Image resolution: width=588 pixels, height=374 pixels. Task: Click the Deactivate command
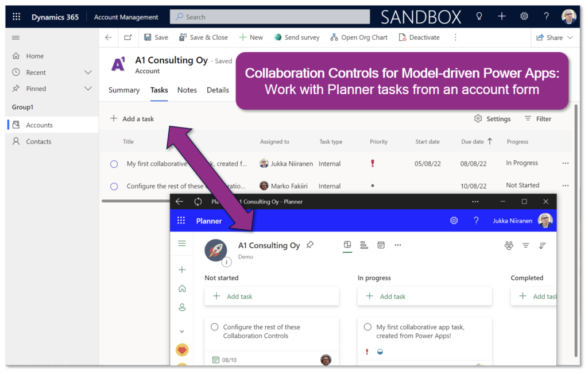pyautogui.click(x=419, y=37)
